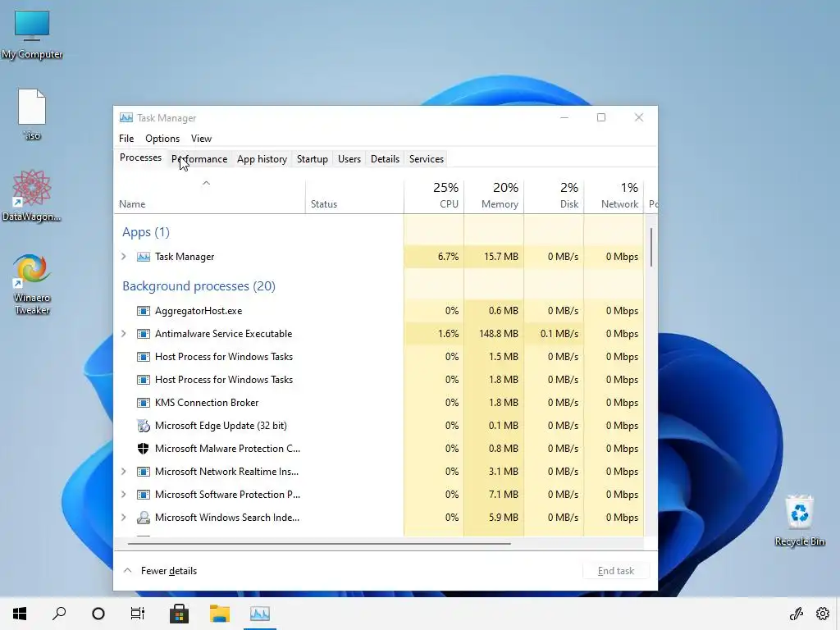Maximize the Task Manager window
The height and width of the screenshot is (630, 840).
[601, 117]
